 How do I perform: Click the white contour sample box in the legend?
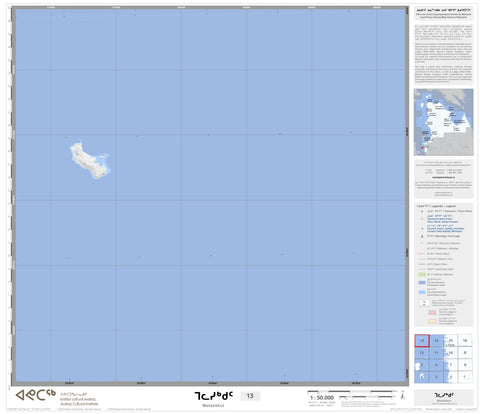pyautogui.click(x=424, y=303)
